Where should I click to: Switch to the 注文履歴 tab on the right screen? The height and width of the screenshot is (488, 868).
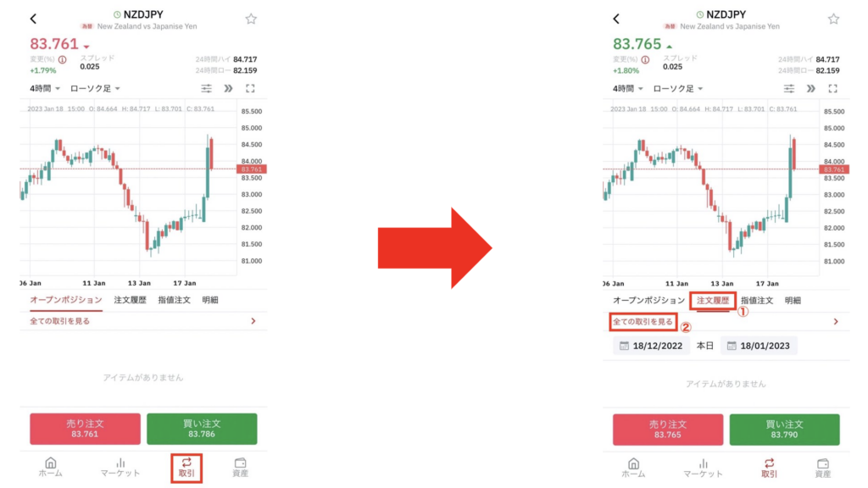click(711, 300)
